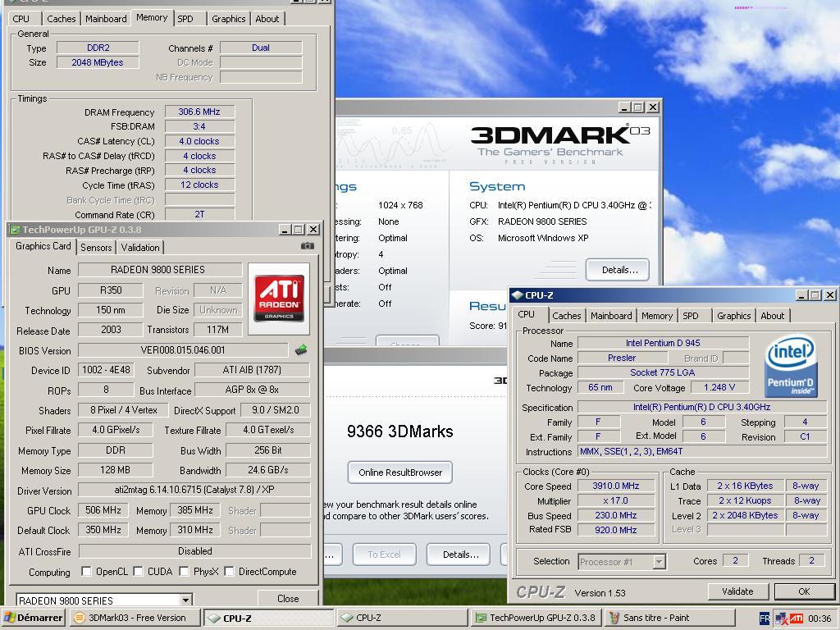The image size is (840, 630).
Task: Click the CPU-Z title bar icon
Action: click(x=518, y=295)
